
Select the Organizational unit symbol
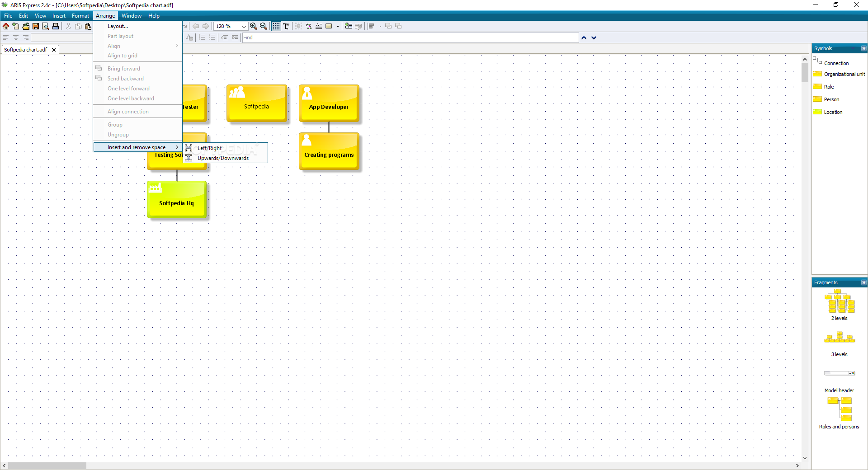[839, 74]
